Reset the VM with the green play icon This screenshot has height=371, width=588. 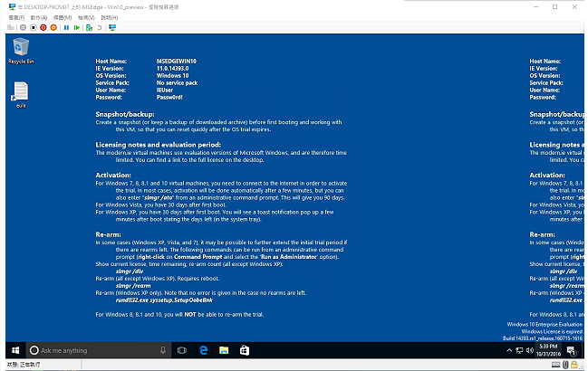(x=76, y=28)
